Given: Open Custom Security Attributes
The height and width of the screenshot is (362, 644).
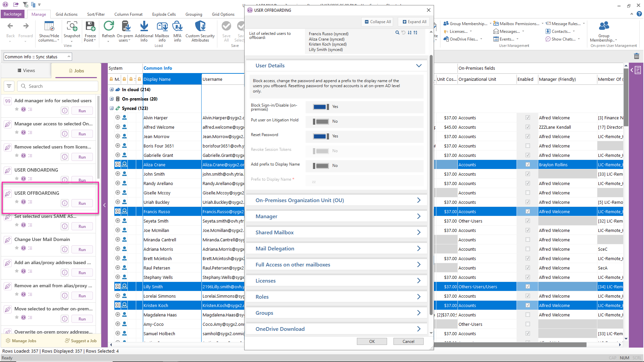Looking at the screenshot, I should (200, 26).
